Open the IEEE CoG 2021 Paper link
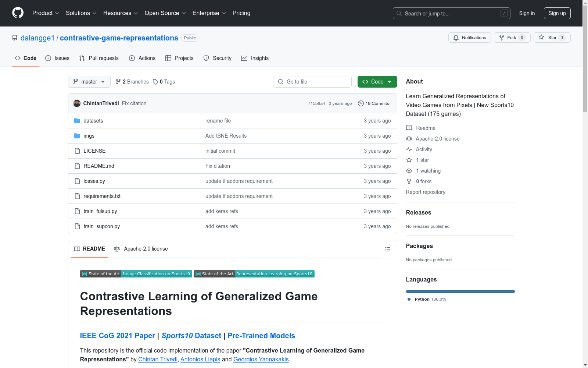This screenshot has width=588, height=368. (118, 336)
